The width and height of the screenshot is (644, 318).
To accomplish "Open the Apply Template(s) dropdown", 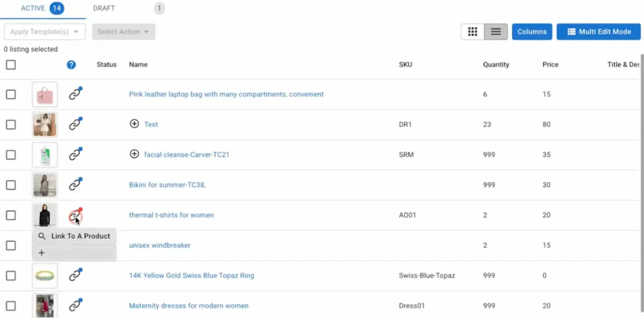I will coord(45,32).
